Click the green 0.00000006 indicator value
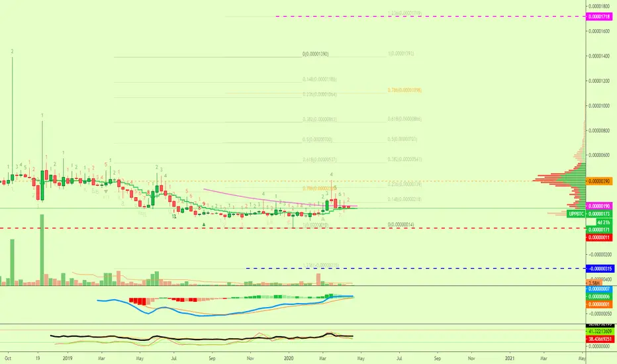 coord(599,296)
